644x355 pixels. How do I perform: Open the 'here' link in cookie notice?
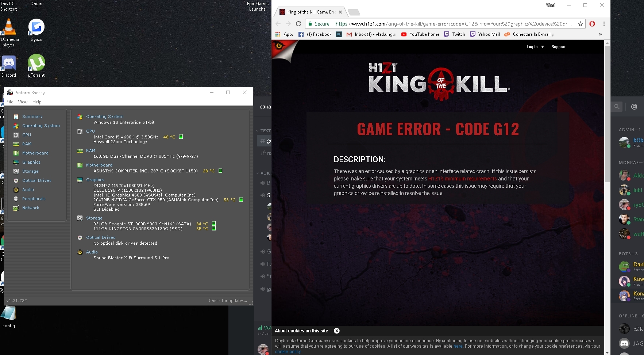click(x=458, y=346)
